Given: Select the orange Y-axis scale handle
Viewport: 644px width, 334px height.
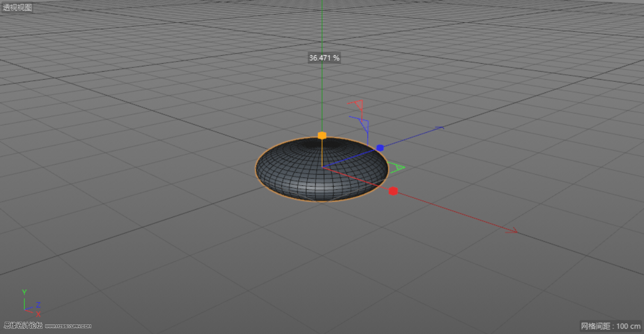Looking at the screenshot, I should point(323,135).
